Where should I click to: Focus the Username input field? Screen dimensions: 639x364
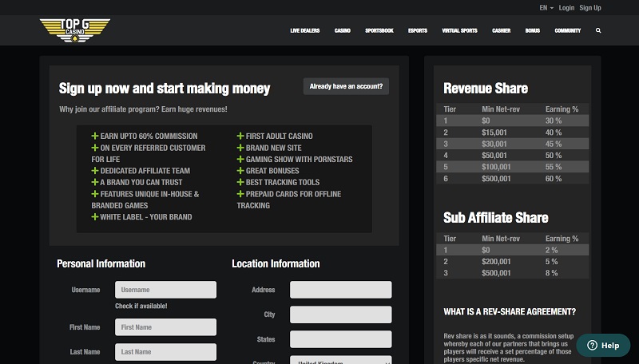tap(165, 290)
